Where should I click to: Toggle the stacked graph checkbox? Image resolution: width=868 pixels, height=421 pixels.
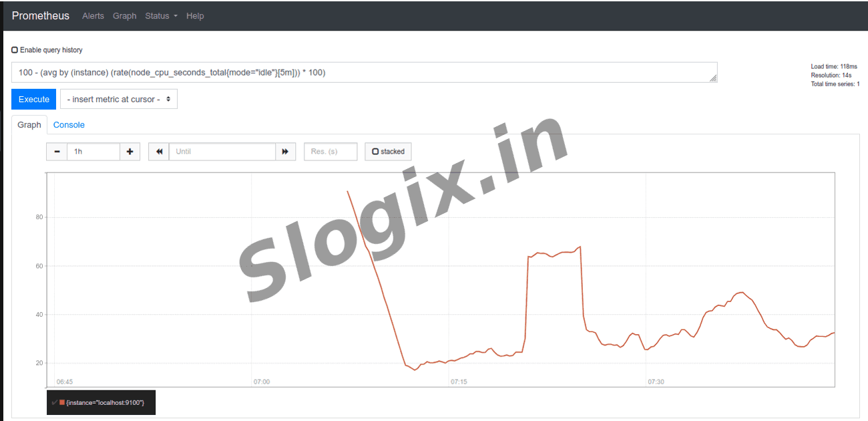[375, 152]
